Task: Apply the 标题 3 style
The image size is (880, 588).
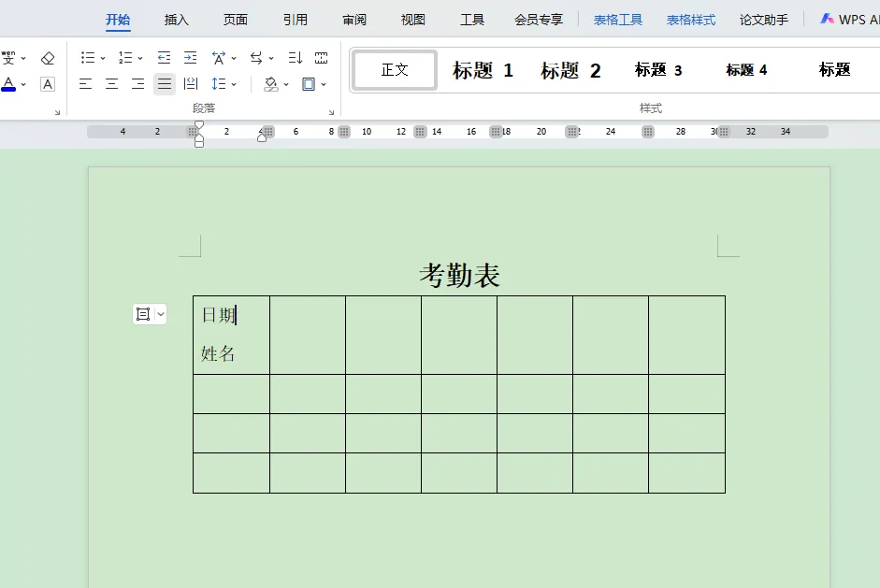Action: [657, 69]
